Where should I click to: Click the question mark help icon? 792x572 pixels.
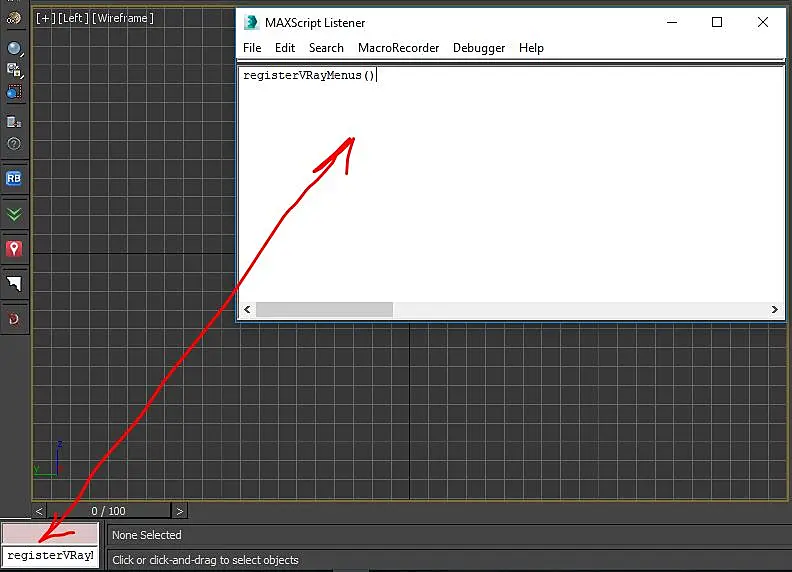14,144
